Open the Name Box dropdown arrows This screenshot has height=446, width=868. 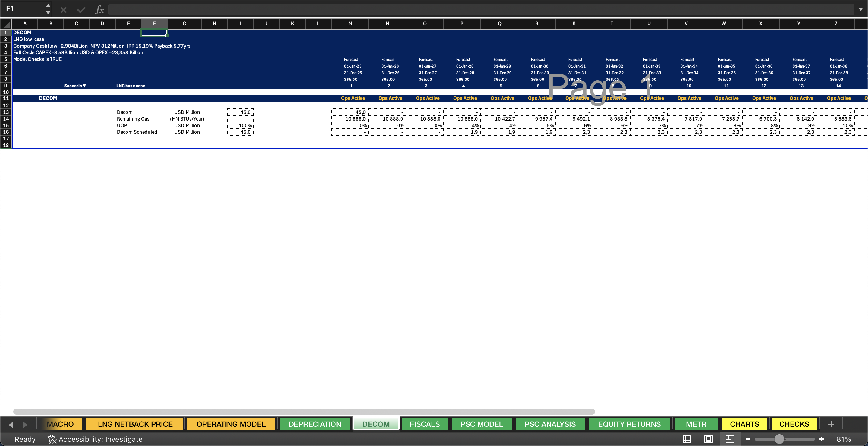point(48,9)
